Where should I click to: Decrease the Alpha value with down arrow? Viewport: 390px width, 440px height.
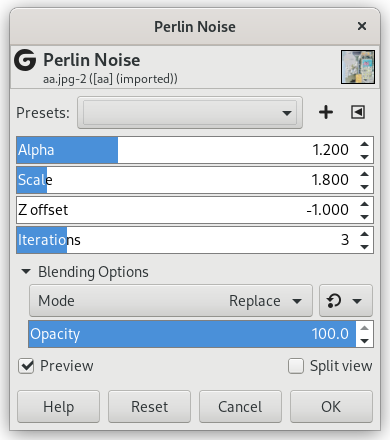tap(365, 156)
